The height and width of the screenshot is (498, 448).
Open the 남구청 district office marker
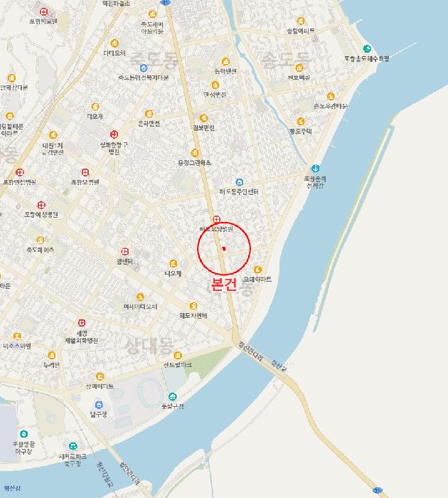click(99, 405)
